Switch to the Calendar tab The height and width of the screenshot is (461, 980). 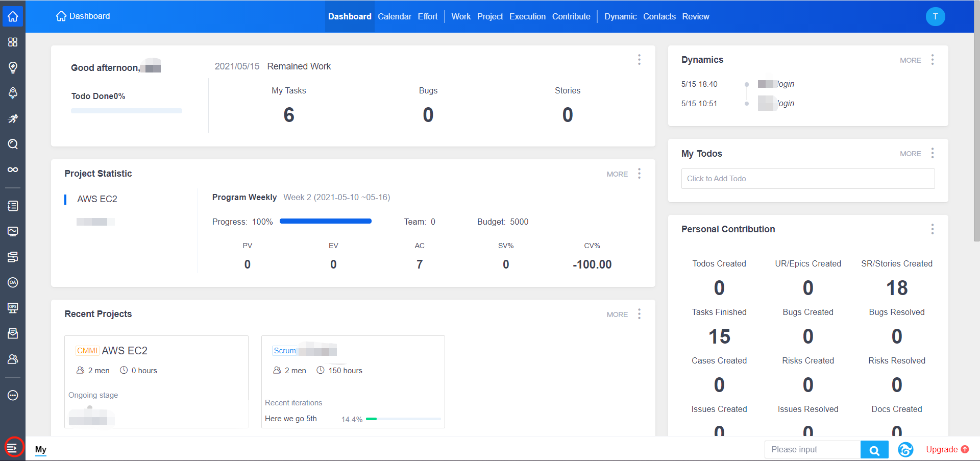(394, 16)
